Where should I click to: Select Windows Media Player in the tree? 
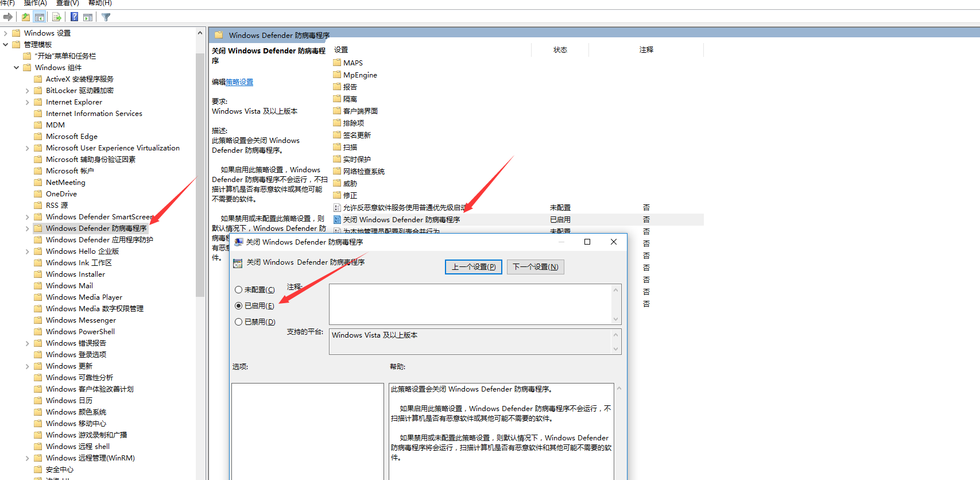tap(84, 297)
